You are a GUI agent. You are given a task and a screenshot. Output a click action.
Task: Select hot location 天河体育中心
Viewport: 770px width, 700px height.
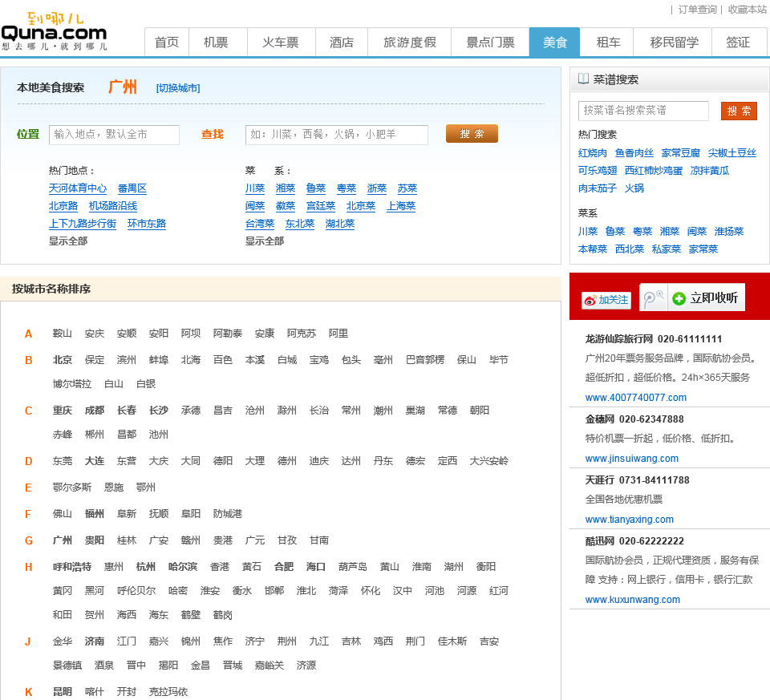click(78, 188)
